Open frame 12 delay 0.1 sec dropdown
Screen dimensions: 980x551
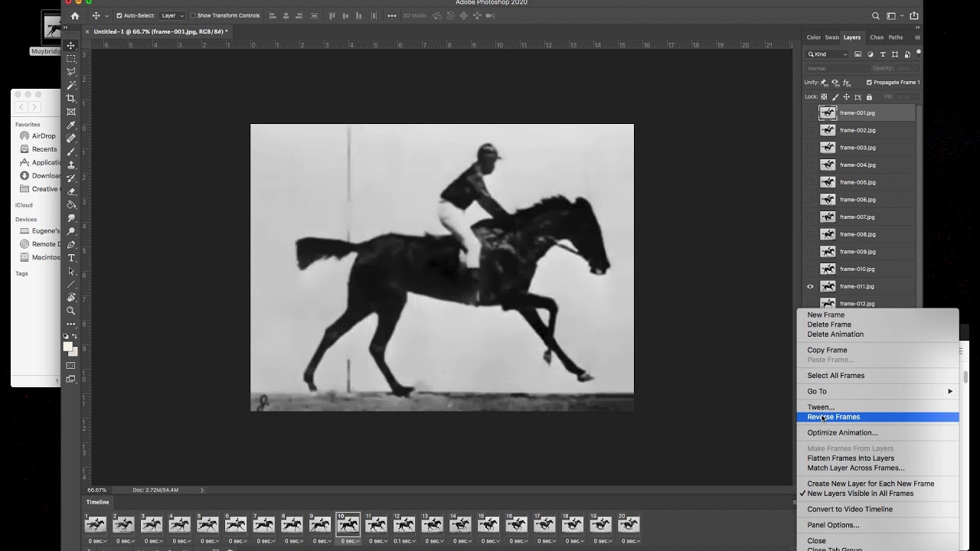405,541
